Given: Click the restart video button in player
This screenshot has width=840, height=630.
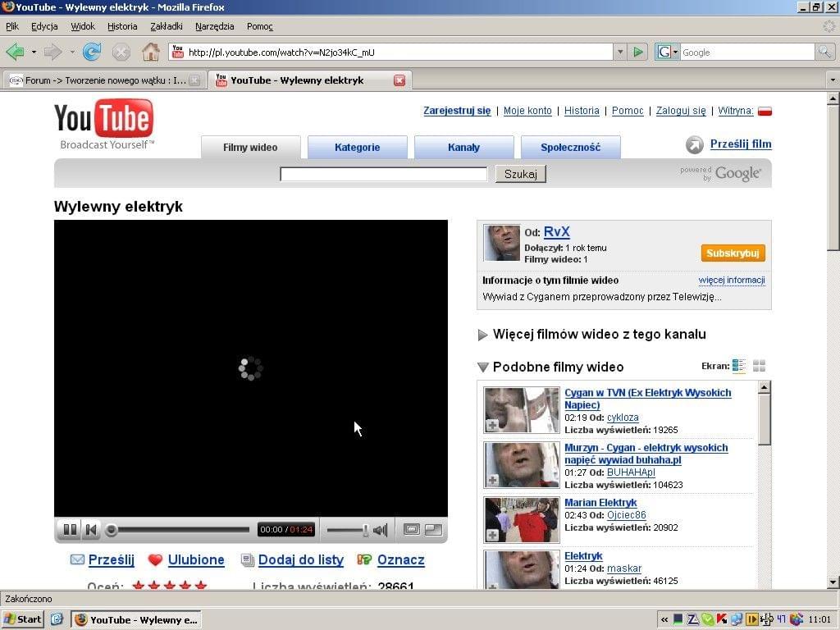Looking at the screenshot, I should tap(91, 530).
